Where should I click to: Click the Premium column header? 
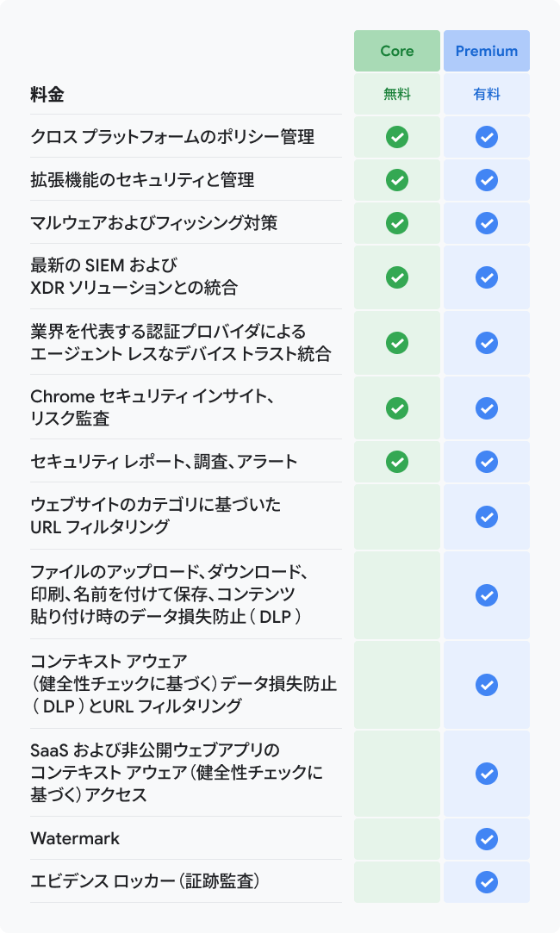[487, 51]
